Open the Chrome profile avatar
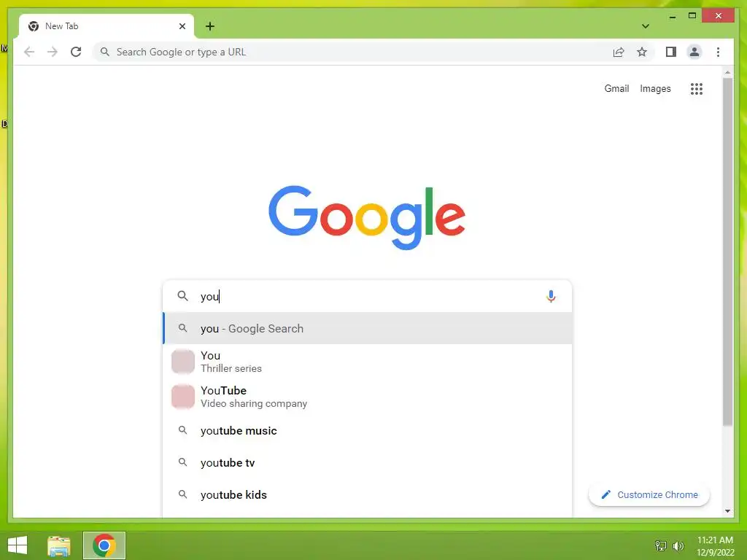 [x=694, y=52]
